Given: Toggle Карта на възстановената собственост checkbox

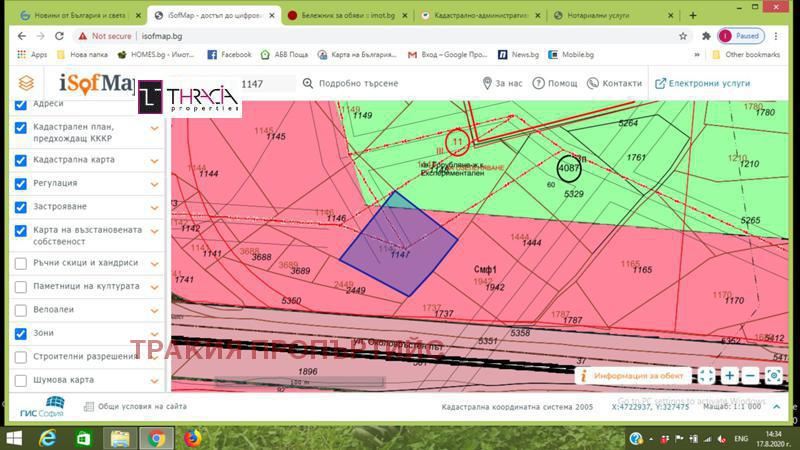Looking at the screenshot, I should [20, 231].
